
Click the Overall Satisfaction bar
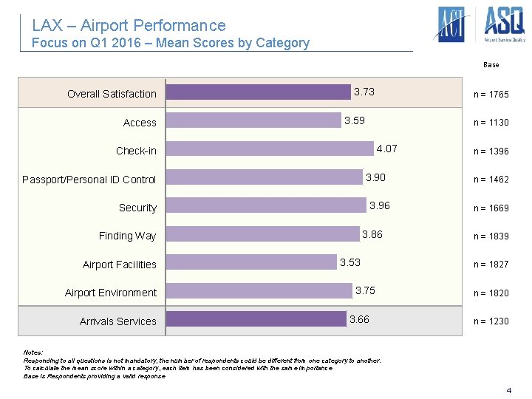click(x=258, y=92)
